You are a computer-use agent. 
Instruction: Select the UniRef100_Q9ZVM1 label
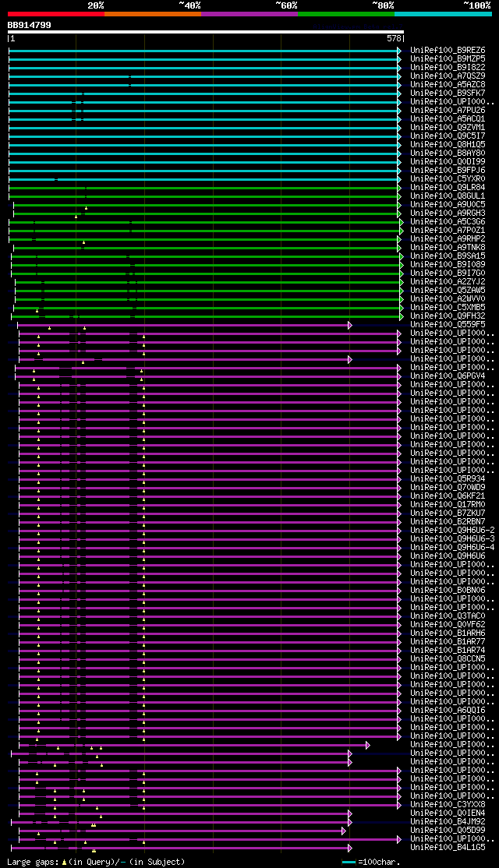[448, 127]
